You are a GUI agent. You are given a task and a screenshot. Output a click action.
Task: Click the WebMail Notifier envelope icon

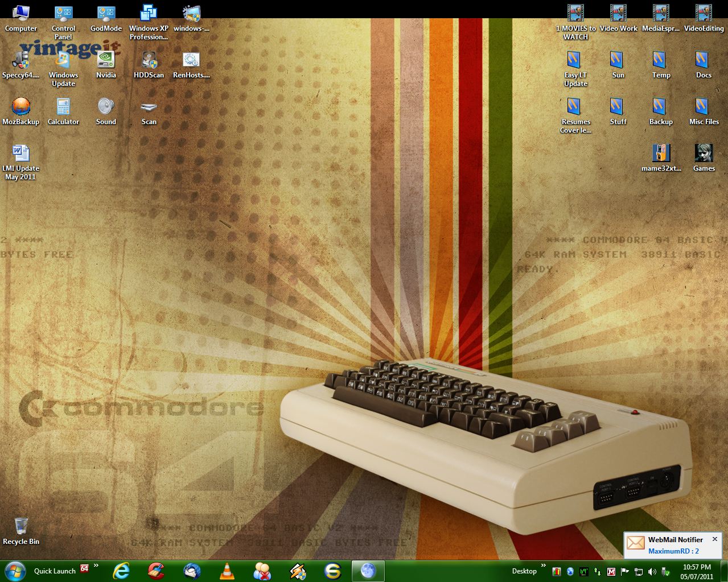click(635, 544)
